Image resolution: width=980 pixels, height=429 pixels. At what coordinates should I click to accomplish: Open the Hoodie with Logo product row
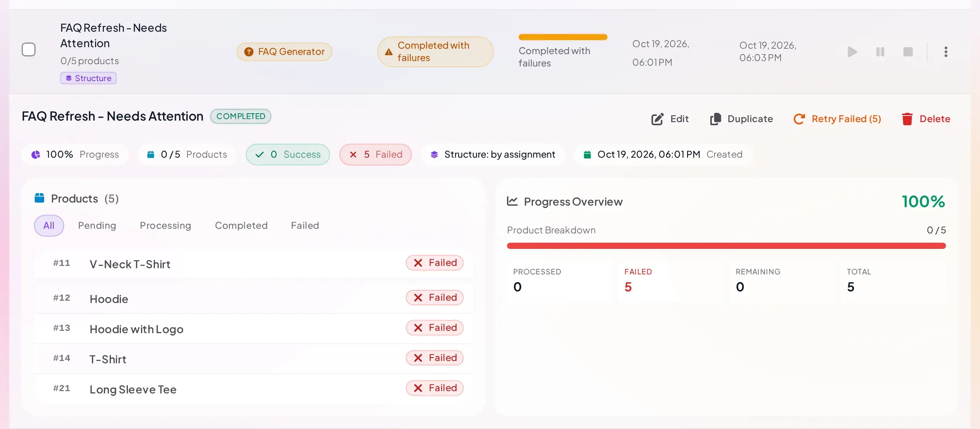click(x=254, y=329)
